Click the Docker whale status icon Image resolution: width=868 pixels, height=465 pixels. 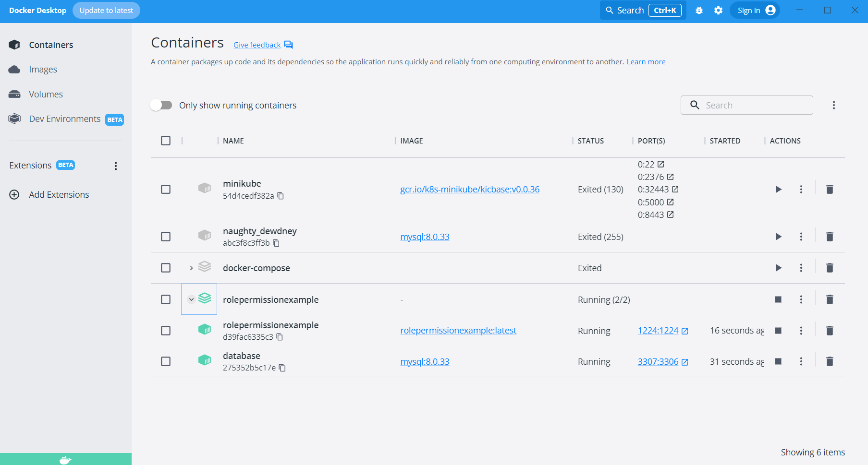pos(65,460)
